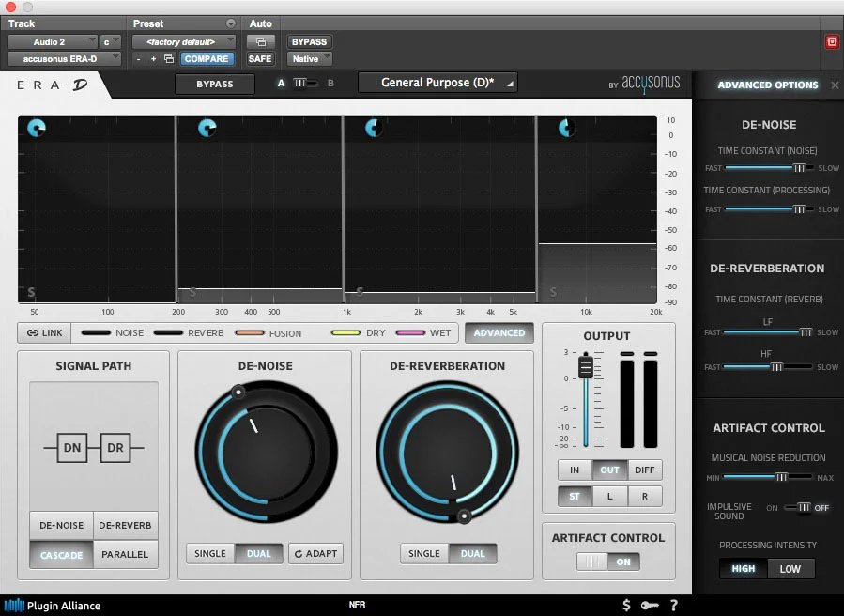Image resolution: width=844 pixels, height=616 pixels.
Task: Click Musical Noise Reduction slider handle
Action: coord(781,477)
